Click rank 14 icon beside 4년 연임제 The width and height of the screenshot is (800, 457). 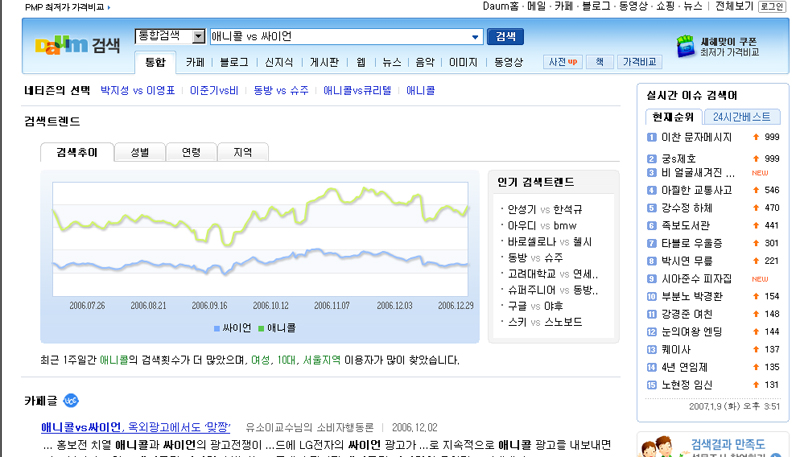coord(652,367)
